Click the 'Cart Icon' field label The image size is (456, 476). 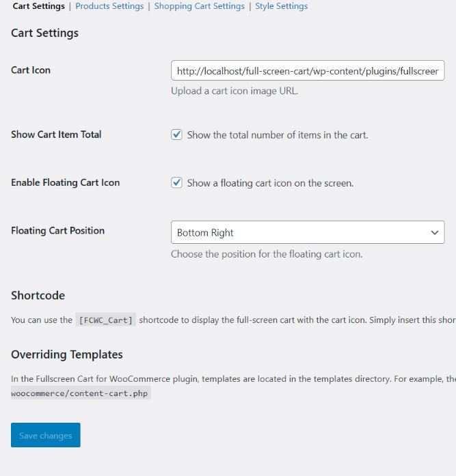31,70
